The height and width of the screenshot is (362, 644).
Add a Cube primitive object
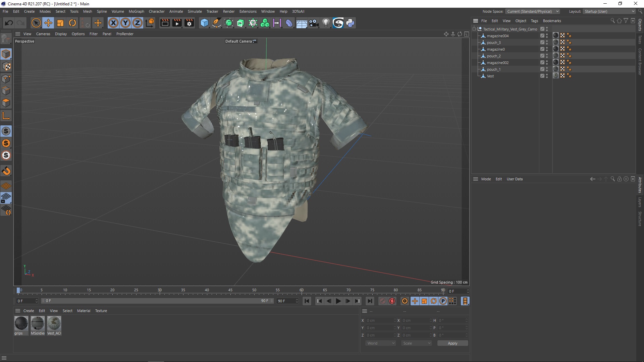(x=204, y=23)
